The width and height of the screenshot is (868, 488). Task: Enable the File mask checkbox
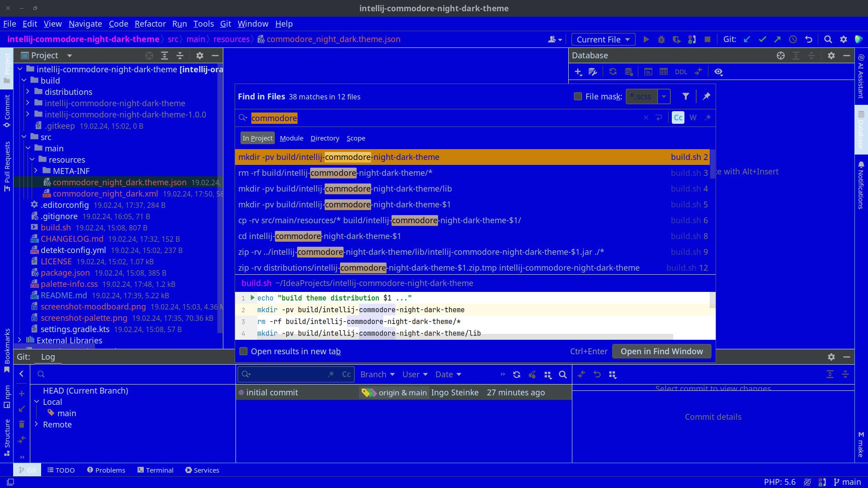[x=578, y=96]
